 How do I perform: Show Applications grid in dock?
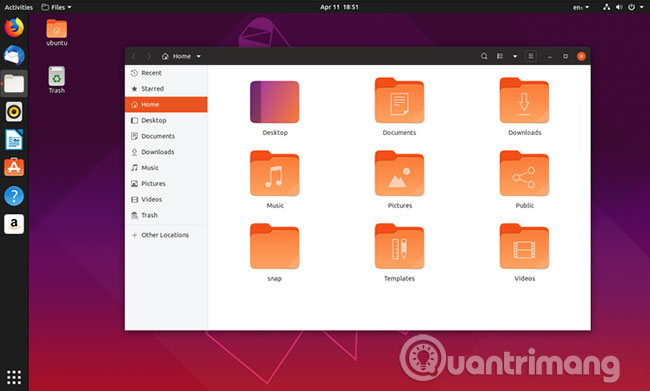click(x=14, y=377)
